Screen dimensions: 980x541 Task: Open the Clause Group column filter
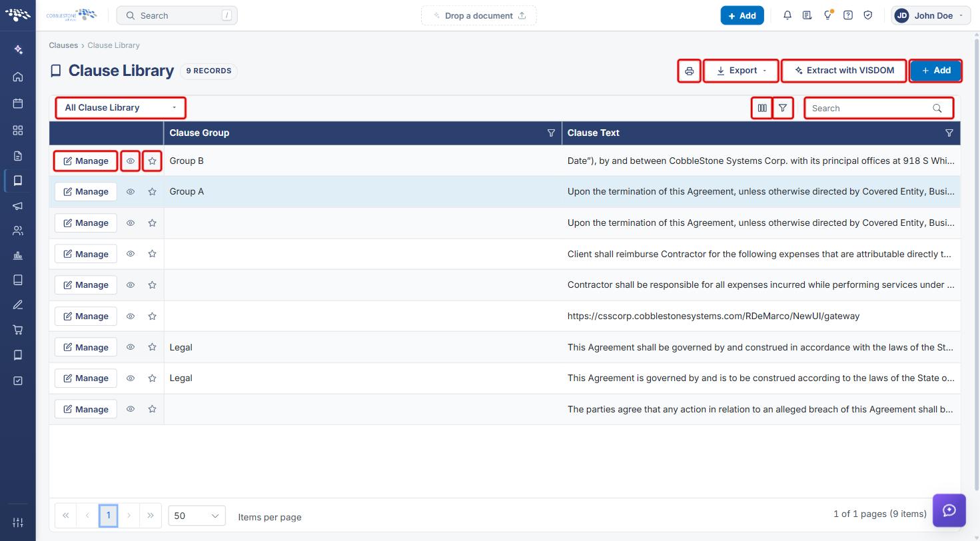point(551,133)
